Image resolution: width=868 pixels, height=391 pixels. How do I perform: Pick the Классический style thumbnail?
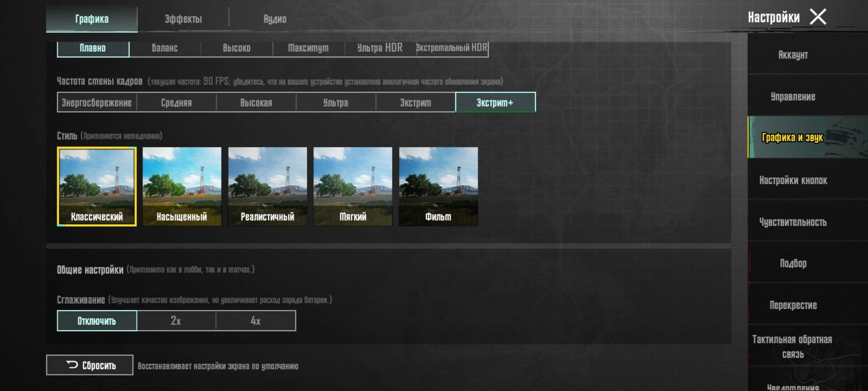(x=97, y=186)
